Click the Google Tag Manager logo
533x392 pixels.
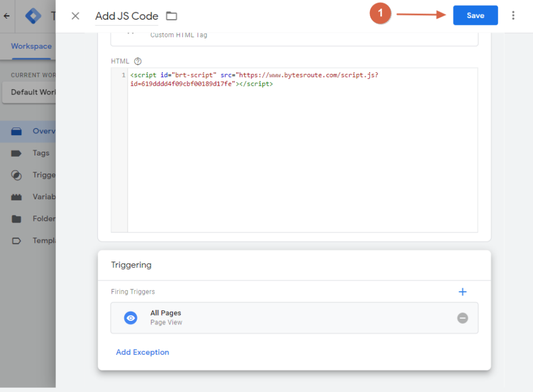[x=33, y=16]
